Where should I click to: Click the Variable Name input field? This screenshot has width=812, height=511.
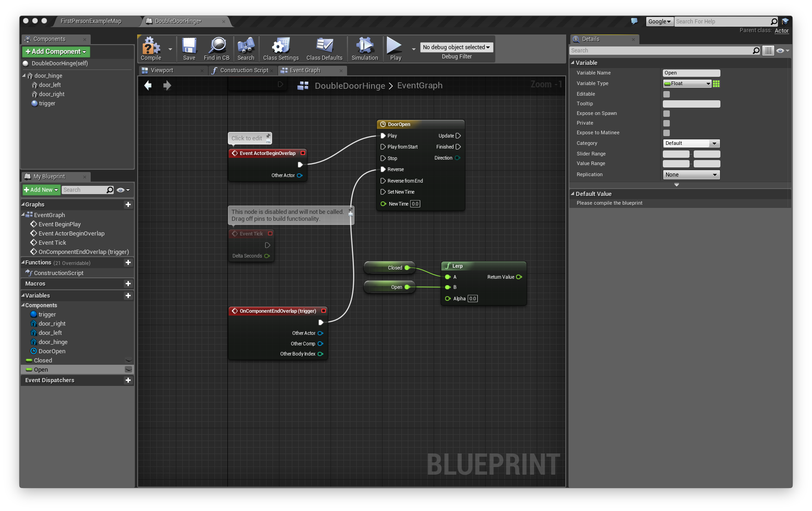click(691, 73)
